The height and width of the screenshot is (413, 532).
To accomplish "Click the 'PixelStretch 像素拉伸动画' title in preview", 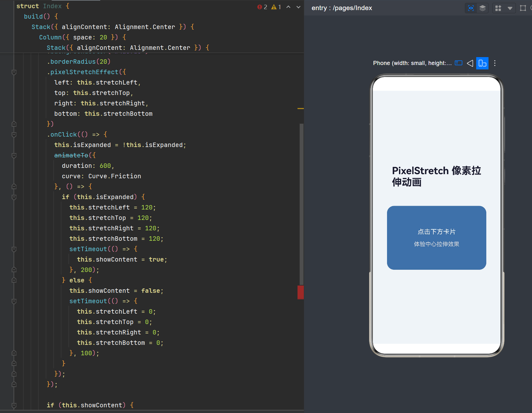I will tap(437, 176).
